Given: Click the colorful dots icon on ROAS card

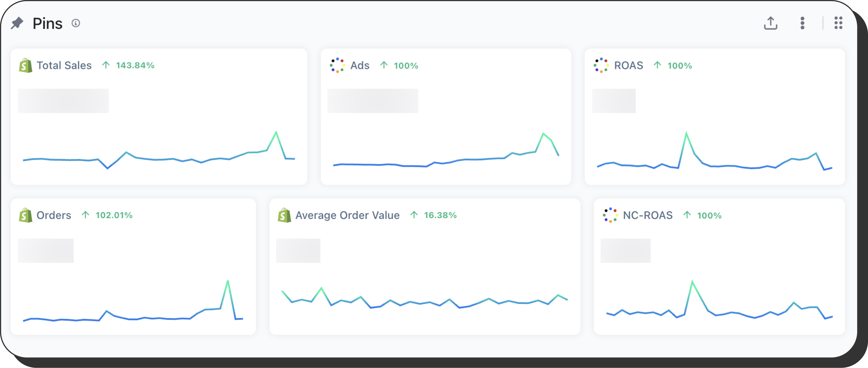Looking at the screenshot, I should coord(601,65).
